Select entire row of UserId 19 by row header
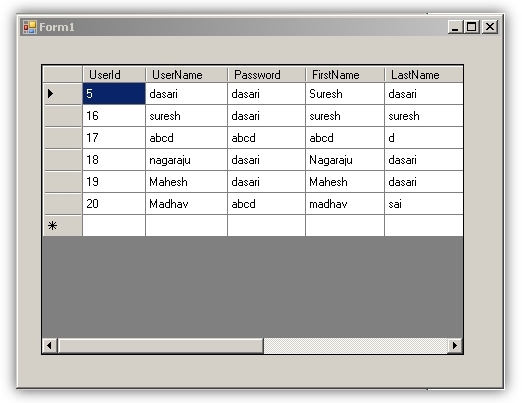The image size is (522, 403). point(63,182)
